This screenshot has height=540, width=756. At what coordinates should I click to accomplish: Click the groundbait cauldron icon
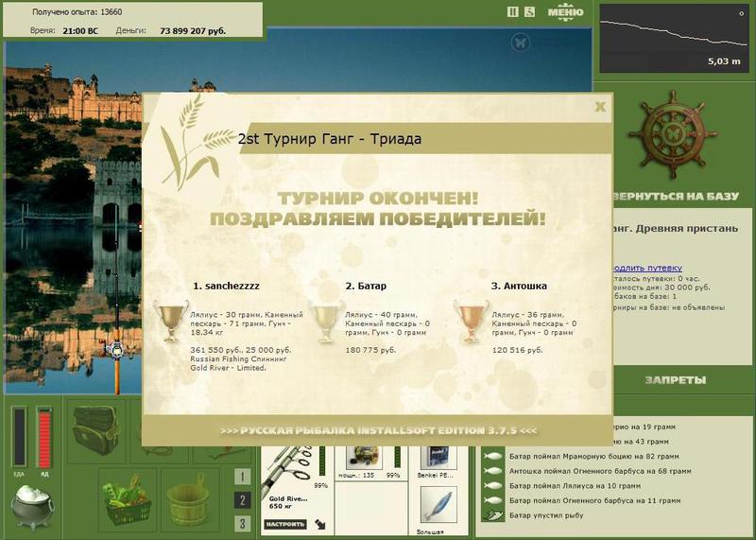(x=32, y=507)
